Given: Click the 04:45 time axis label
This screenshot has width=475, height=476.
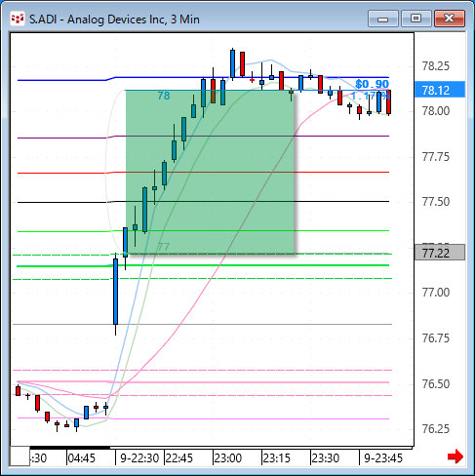Looking at the screenshot, I should [x=82, y=458].
